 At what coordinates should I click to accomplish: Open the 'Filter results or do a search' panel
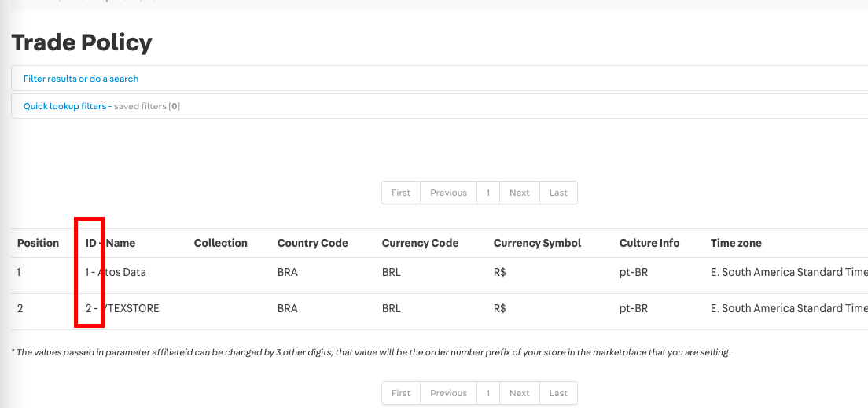[81, 79]
